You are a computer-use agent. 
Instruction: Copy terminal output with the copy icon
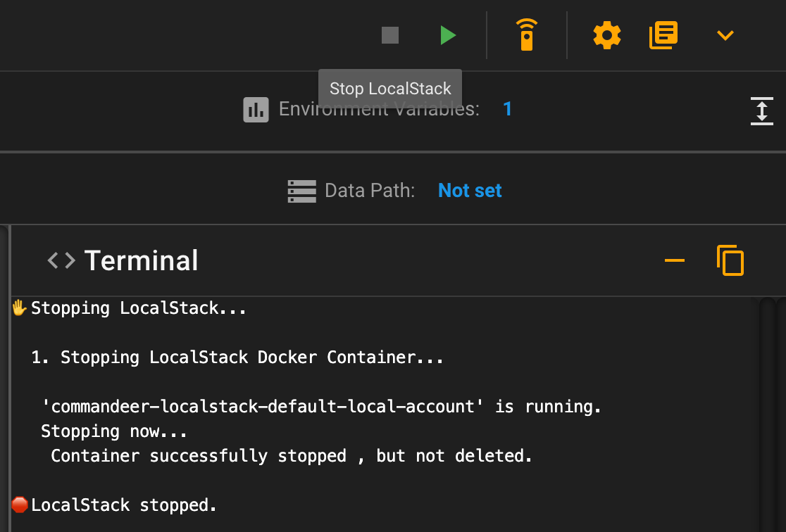(x=730, y=260)
